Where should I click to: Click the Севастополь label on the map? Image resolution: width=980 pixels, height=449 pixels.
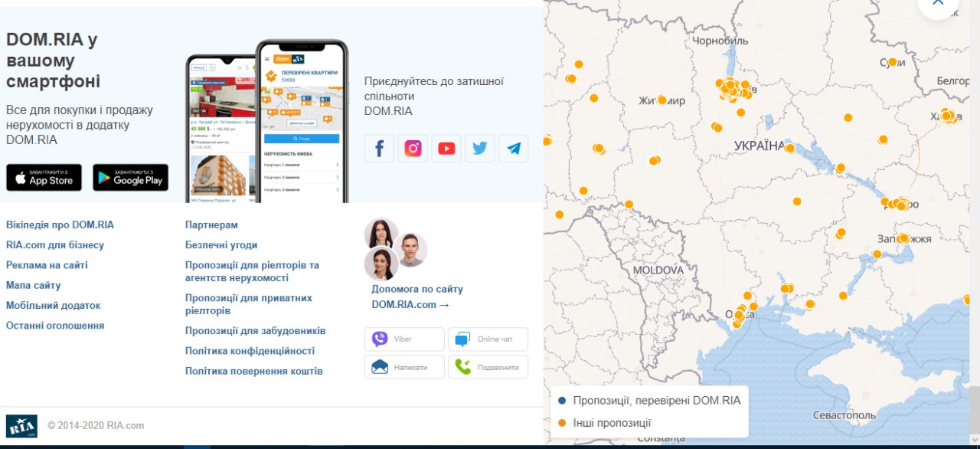[844, 415]
